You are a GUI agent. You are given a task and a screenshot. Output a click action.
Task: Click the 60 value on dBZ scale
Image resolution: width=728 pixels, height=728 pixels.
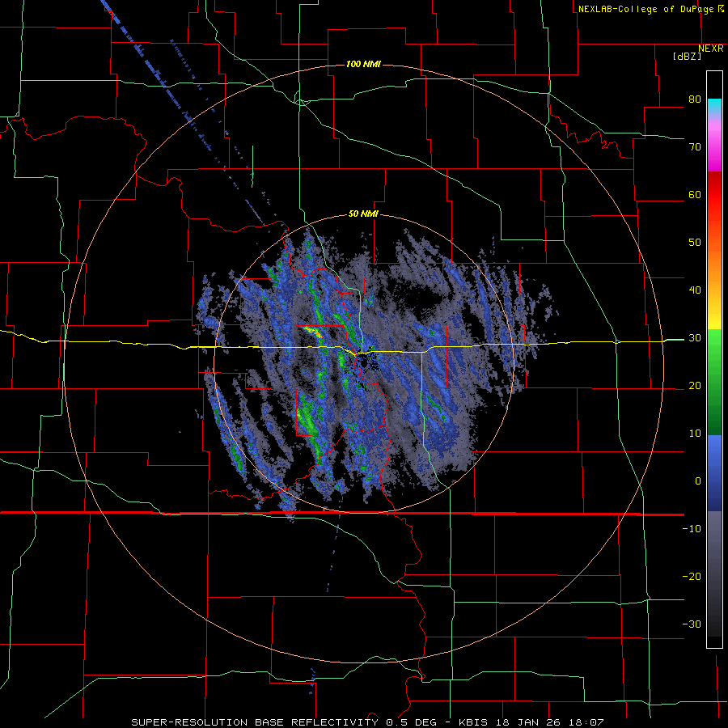point(695,194)
